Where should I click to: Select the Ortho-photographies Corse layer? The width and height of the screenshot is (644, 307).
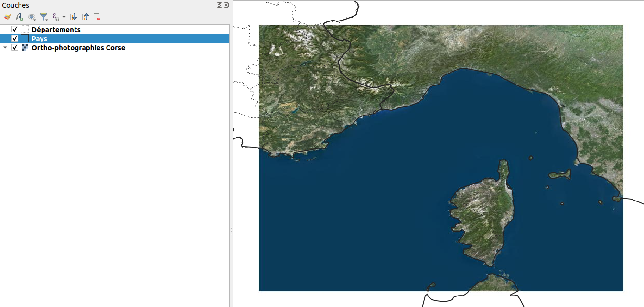(x=78, y=47)
